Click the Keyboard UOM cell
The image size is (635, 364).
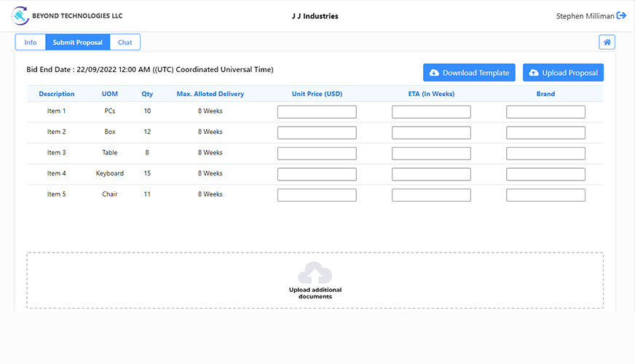(110, 173)
